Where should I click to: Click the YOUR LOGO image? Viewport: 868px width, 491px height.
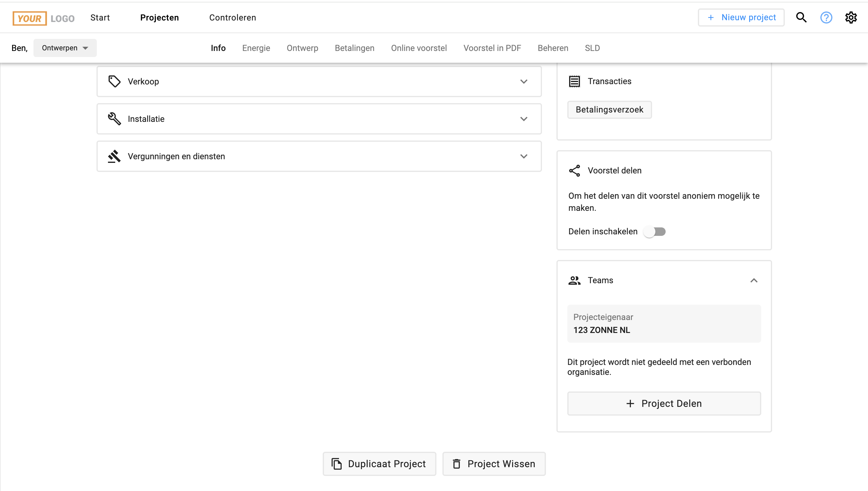point(43,18)
